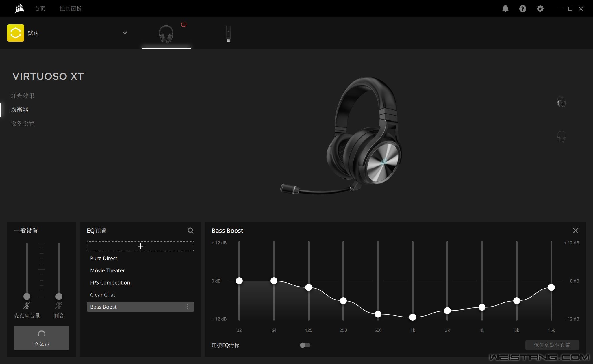
Task: Toggle the muted sidetone icon
Action: [x=59, y=305]
